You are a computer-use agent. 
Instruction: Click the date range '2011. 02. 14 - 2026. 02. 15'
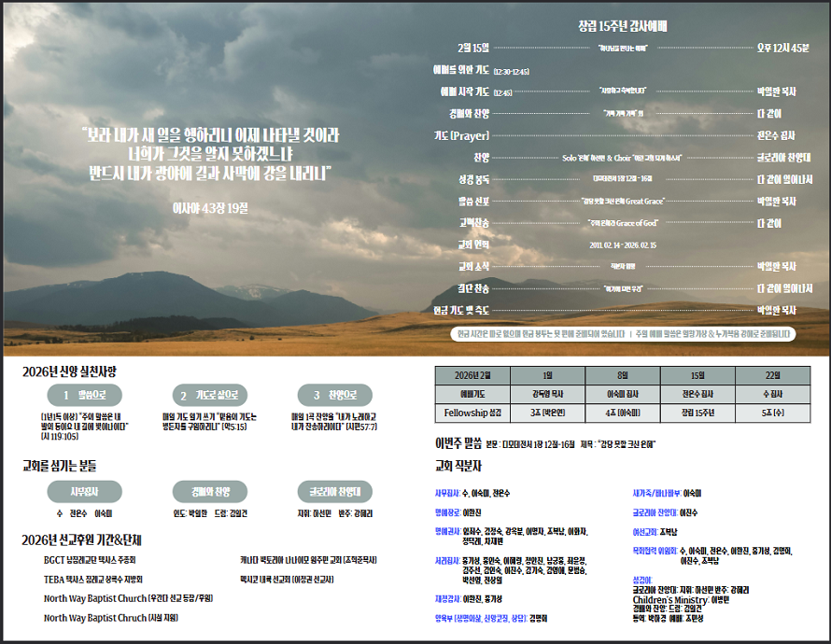click(x=623, y=245)
